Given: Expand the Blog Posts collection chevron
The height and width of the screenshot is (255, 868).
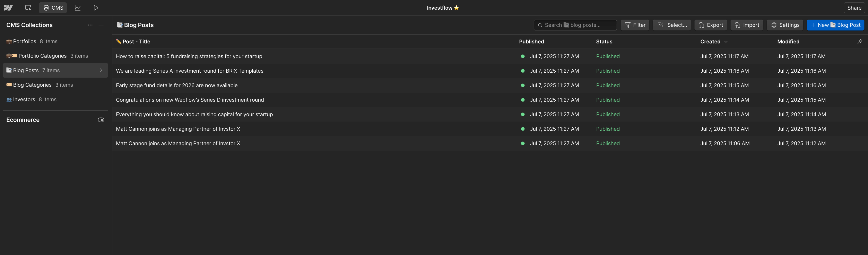Looking at the screenshot, I should [x=101, y=70].
